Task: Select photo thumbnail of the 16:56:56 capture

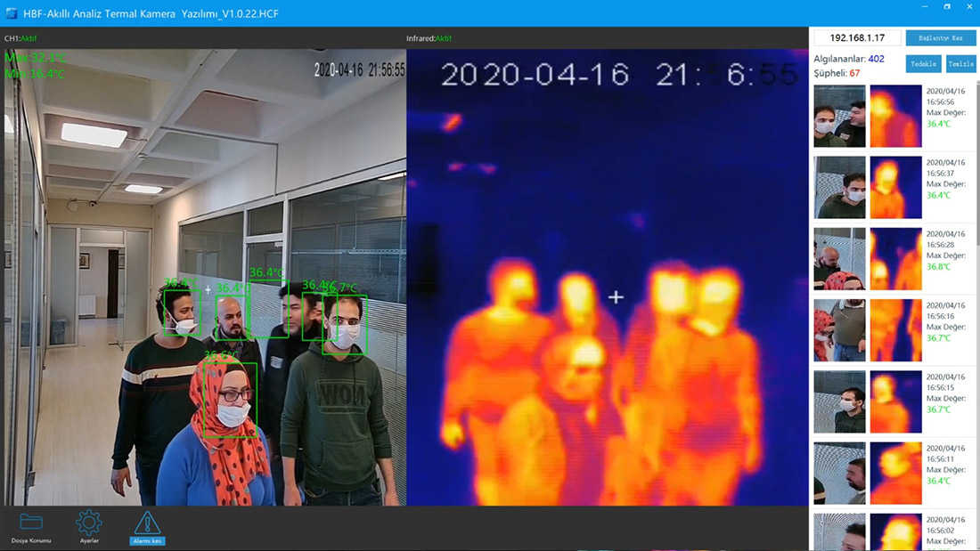Action: click(839, 117)
